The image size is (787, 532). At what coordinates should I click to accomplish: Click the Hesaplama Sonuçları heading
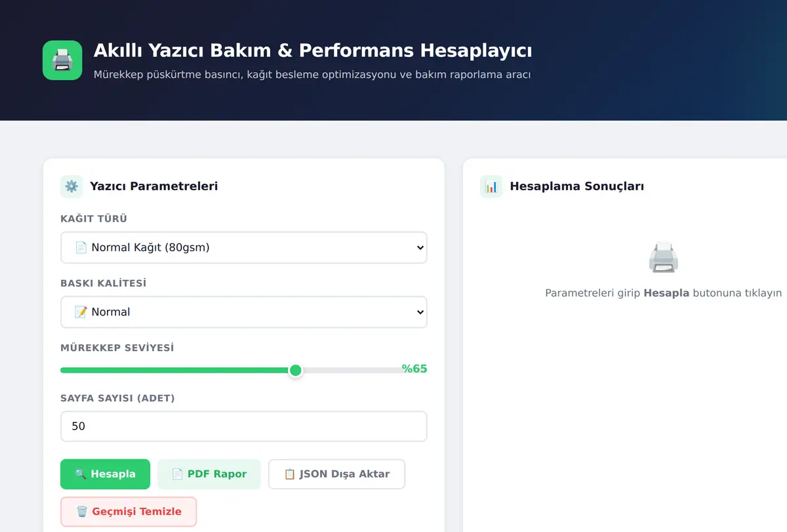click(x=576, y=186)
